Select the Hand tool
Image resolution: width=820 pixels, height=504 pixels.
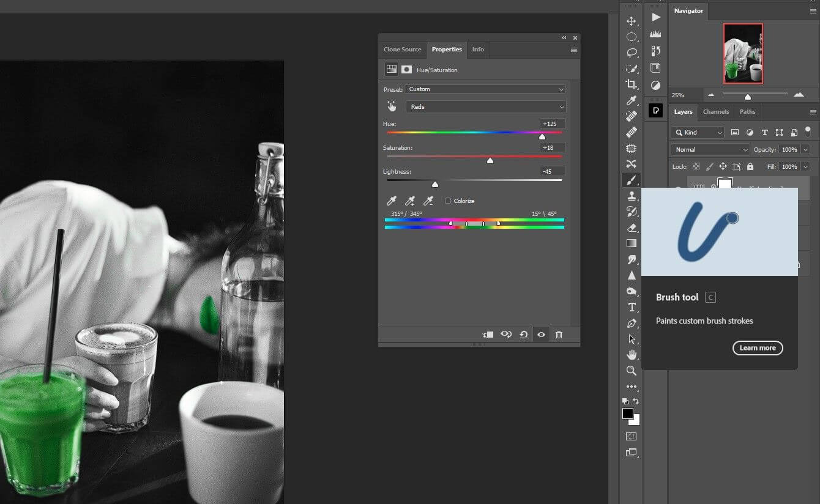(x=632, y=355)
